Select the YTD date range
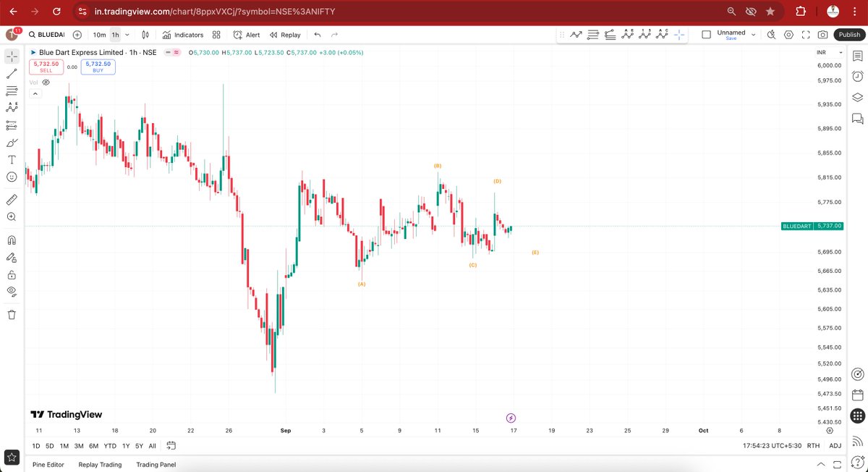The image size is (868, 472). click(x=110, y=446)
